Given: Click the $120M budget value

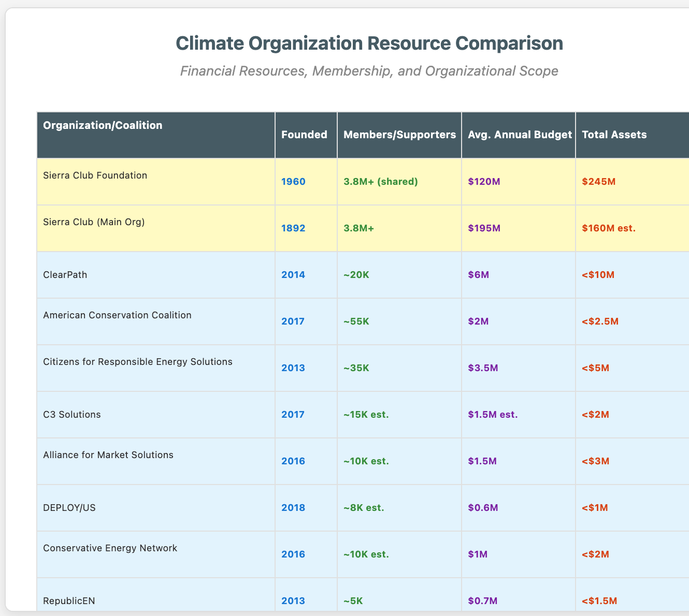Looking at the screenshot, I should 484,182.
